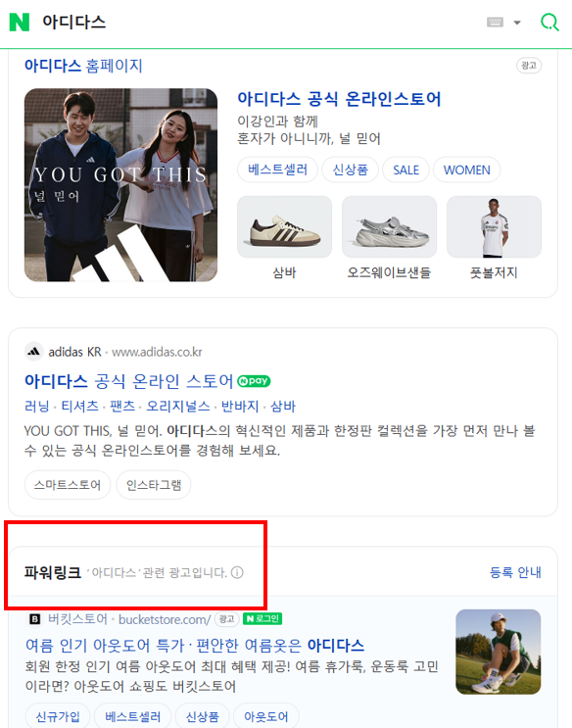Select the SALE chip

pyautogui.click(x=405, y=170)
